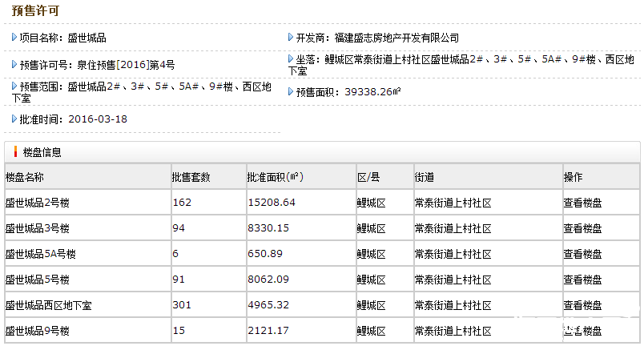Click the arrow icon before 项目名称
644x346 pixels.
pos(14,38)
